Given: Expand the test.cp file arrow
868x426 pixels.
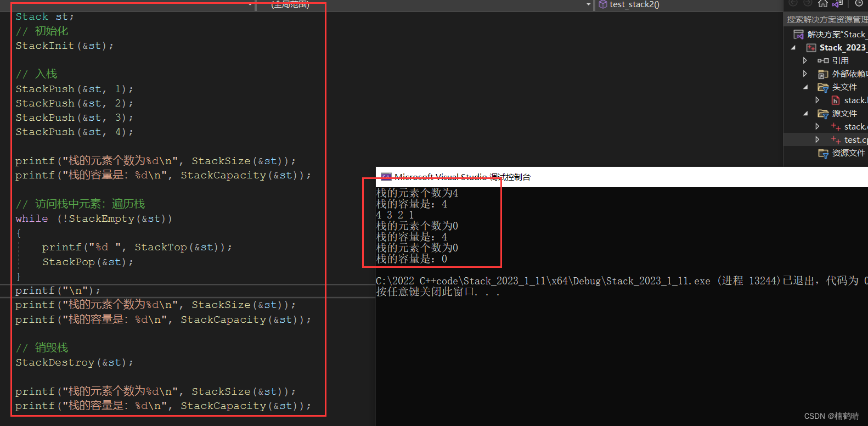Looking at the screenshot, I should [818, 139].
